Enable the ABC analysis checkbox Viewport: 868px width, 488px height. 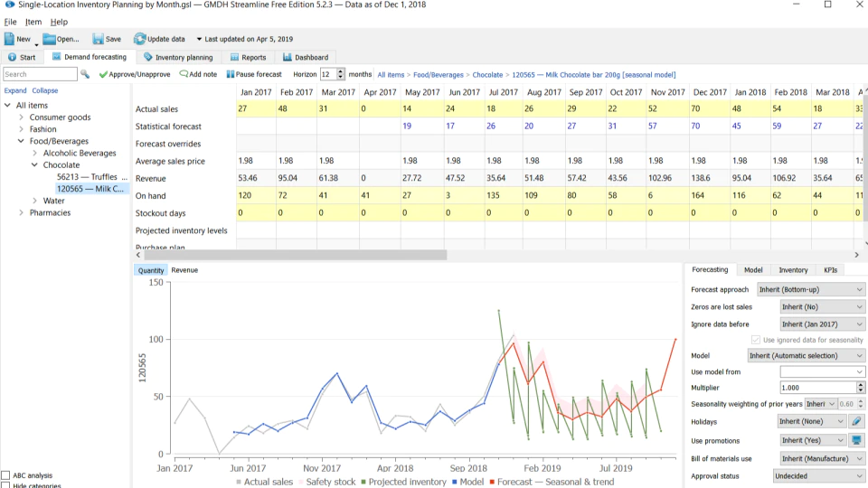[x=5, y=475]
